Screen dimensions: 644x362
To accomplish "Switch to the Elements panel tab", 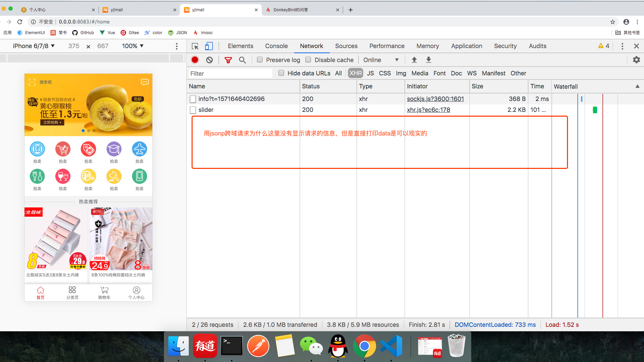I will point(241,46).
